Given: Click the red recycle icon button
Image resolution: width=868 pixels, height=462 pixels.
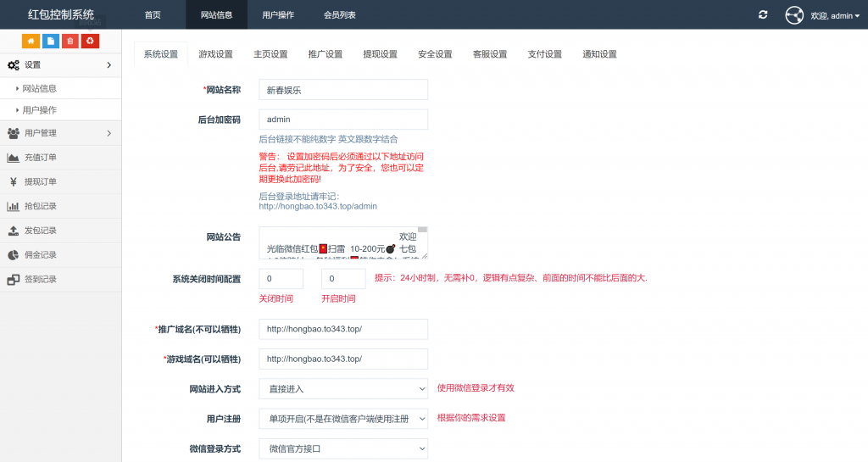Looking at the screenshot, I should coord(91,41).
